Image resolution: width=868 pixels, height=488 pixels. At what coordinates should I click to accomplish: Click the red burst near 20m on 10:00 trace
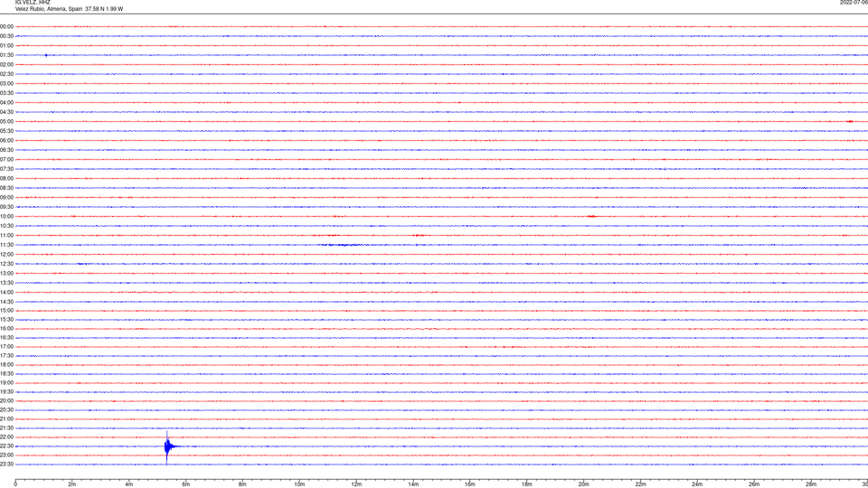click(x=591, y=217)
